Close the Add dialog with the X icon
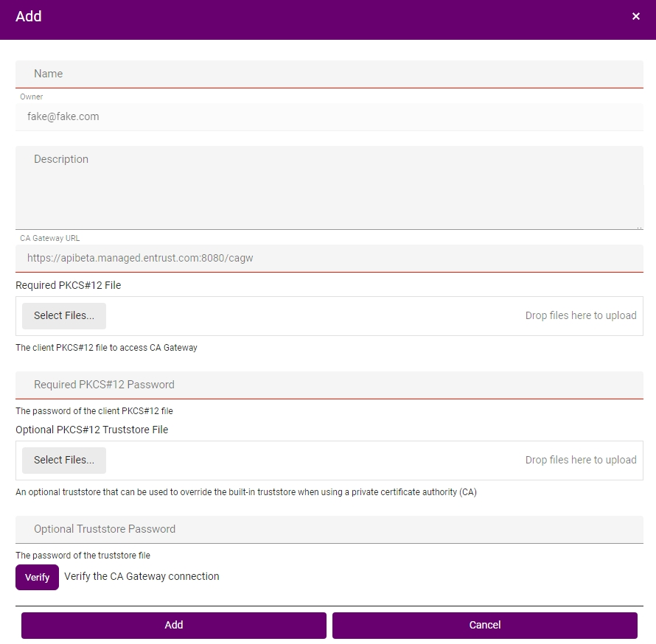656x644 pixels. tap(636, 17)
